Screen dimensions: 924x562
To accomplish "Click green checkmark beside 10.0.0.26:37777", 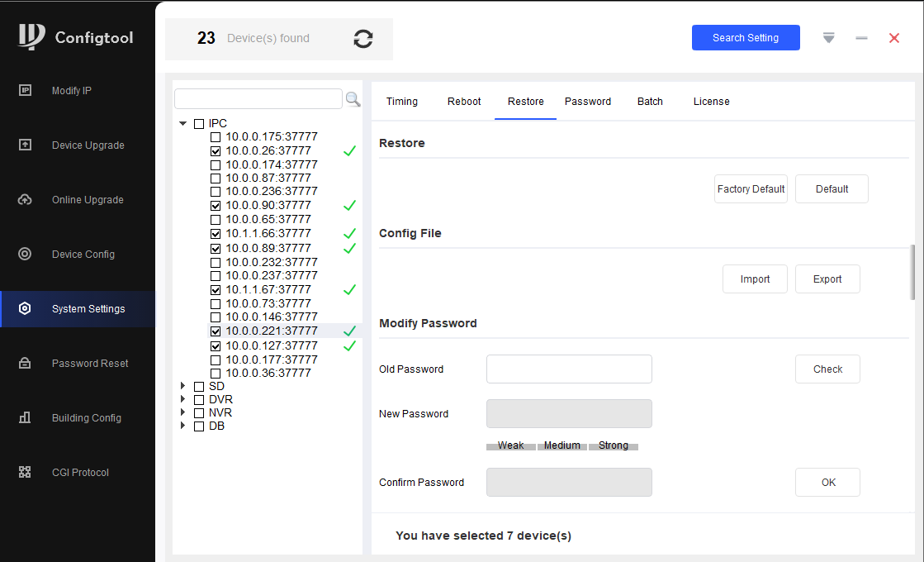I will [349, 151].
